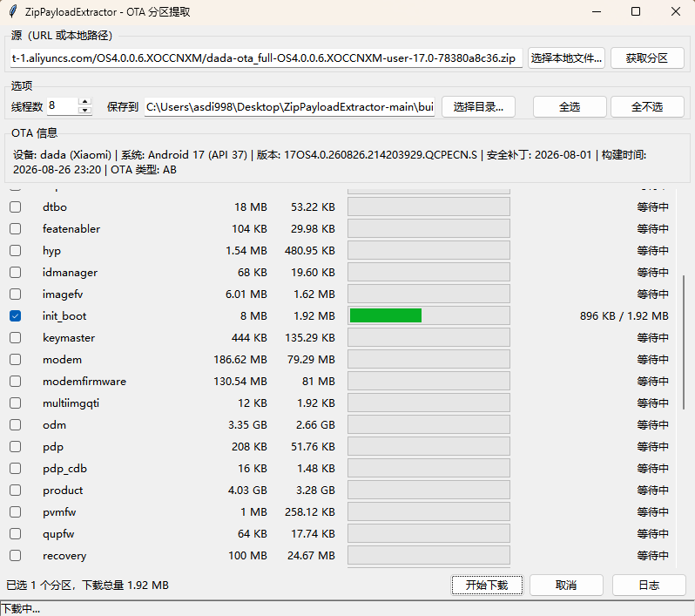The height and width of the screenshot is (616, 695).
Task: Click 取消 cancel button
Action: pos(566,585)
